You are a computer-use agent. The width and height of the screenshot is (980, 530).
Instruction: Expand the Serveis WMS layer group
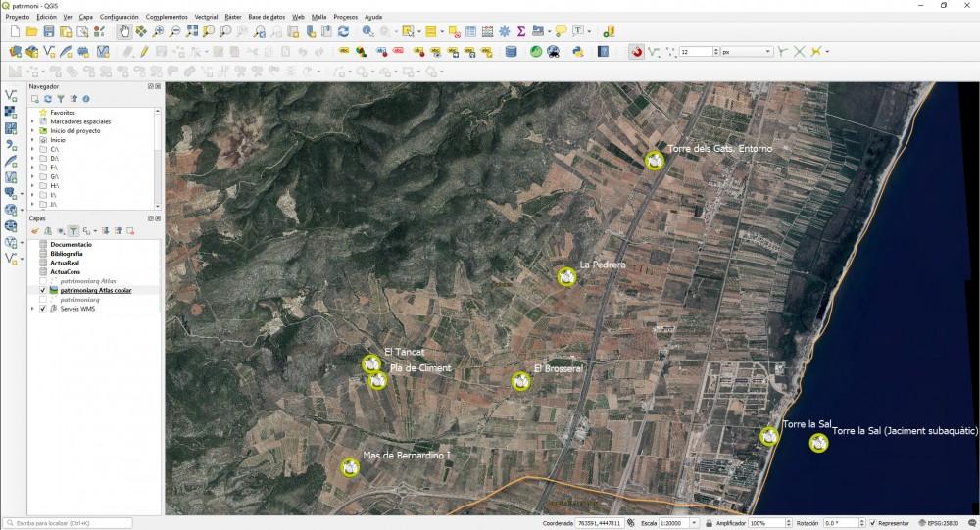tap(32, 309)
